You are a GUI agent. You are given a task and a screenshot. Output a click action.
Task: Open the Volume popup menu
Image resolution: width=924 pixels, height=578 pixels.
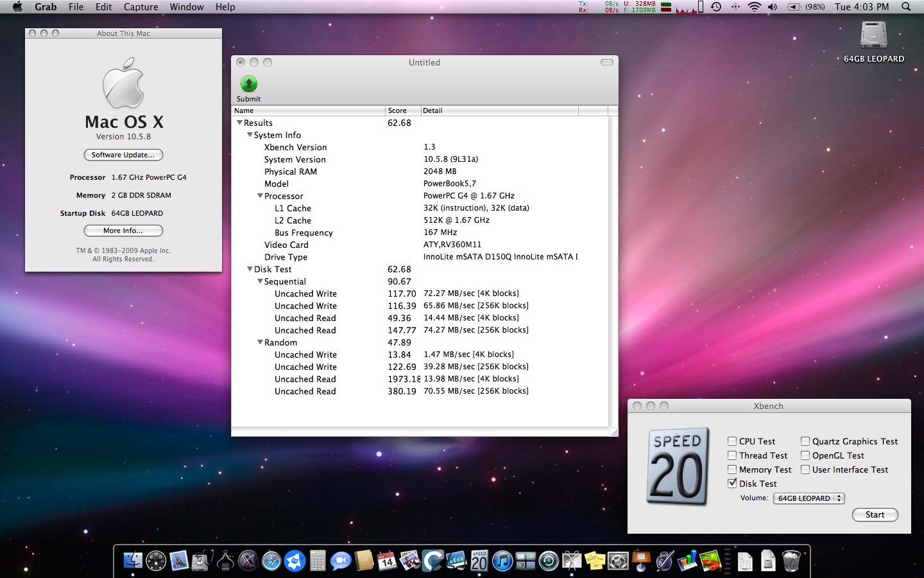[809, 498]
